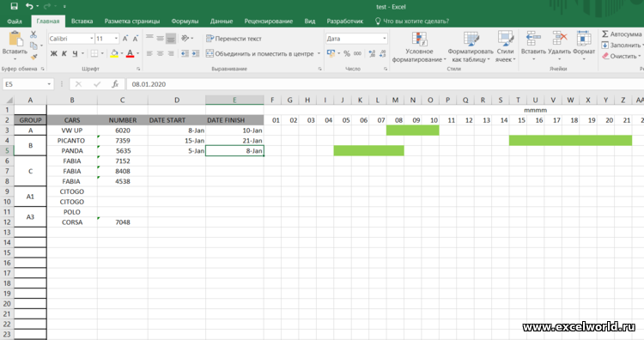Decrease indent
This screenshot has height=340, width=644.
coord(185,53)
